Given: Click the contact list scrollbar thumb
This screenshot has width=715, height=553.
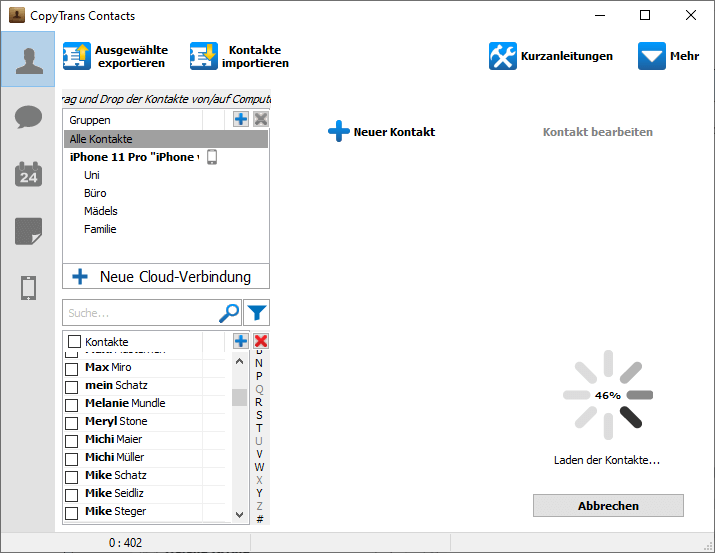Looking at the screenshot, I should tap(239, 397).
